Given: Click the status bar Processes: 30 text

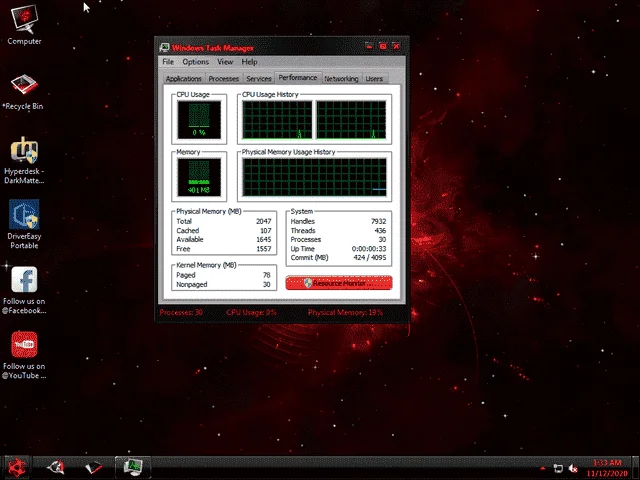Looking at the screenshot, I should click(x=181, y=312).
